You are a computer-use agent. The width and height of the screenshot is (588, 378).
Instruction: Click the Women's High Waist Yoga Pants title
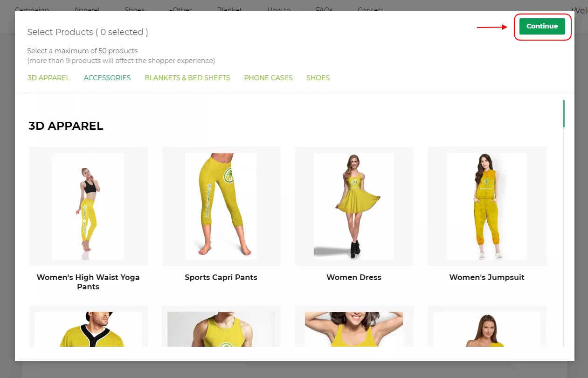point(88,282)
